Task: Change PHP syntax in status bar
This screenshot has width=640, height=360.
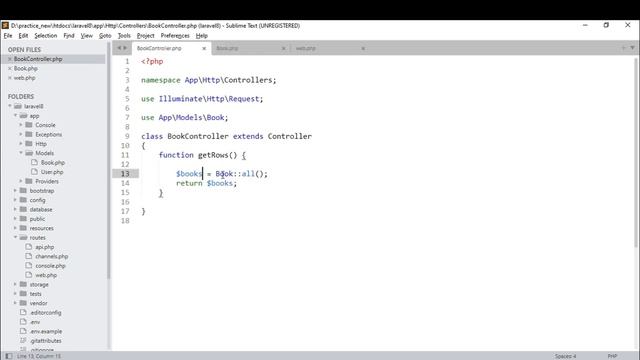Action: tap(612, 356)
